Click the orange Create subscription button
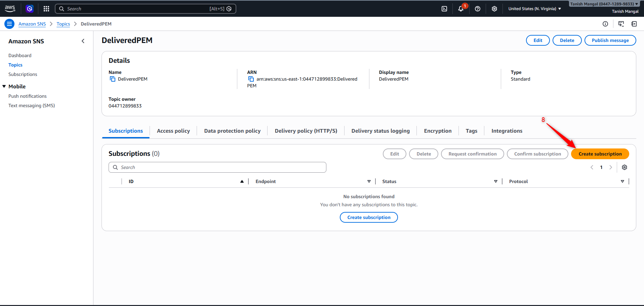This screenshot has width=644, height=306. [x=600, y=154]
